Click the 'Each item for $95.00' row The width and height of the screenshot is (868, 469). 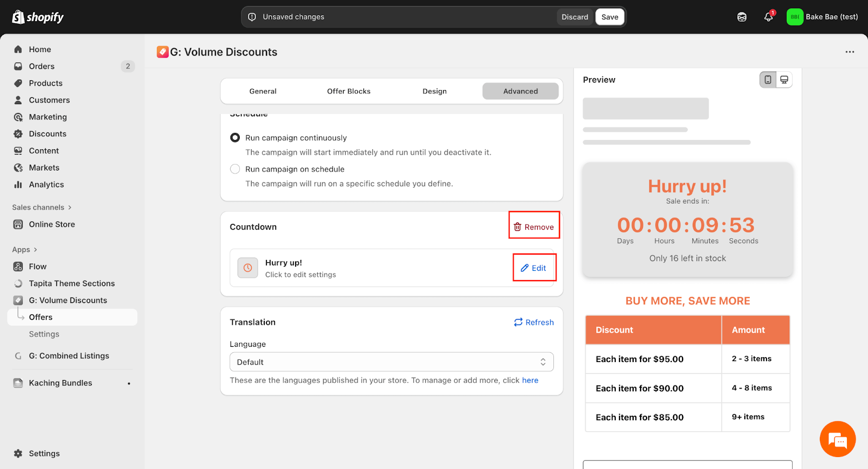tap(687, 359)
